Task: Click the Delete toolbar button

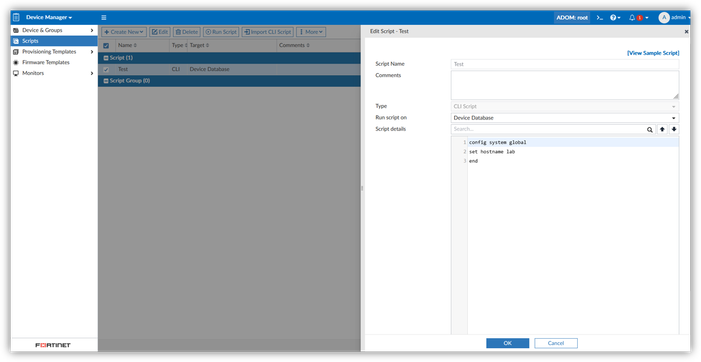Action: click(186, 32)
